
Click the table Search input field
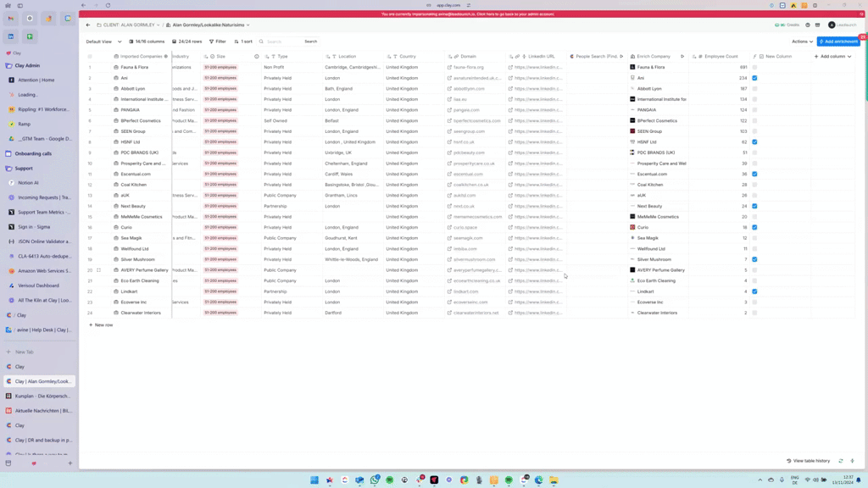(283, 42)
